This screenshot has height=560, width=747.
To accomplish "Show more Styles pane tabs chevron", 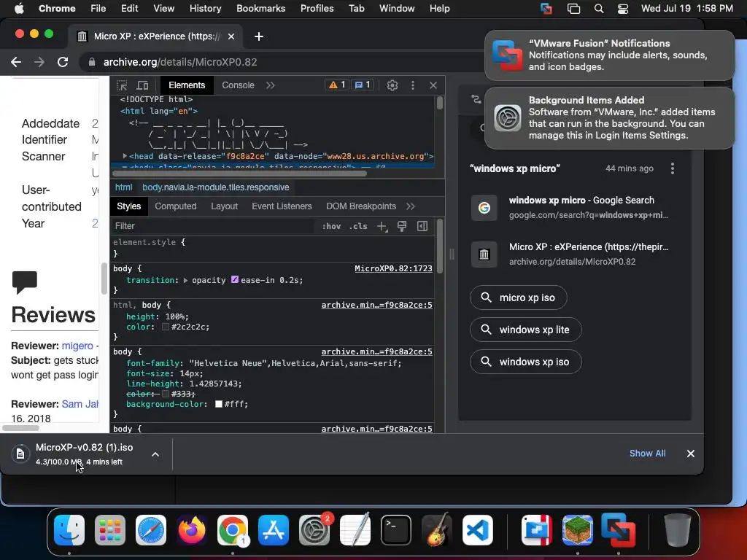I will click(x=411, y=206).
